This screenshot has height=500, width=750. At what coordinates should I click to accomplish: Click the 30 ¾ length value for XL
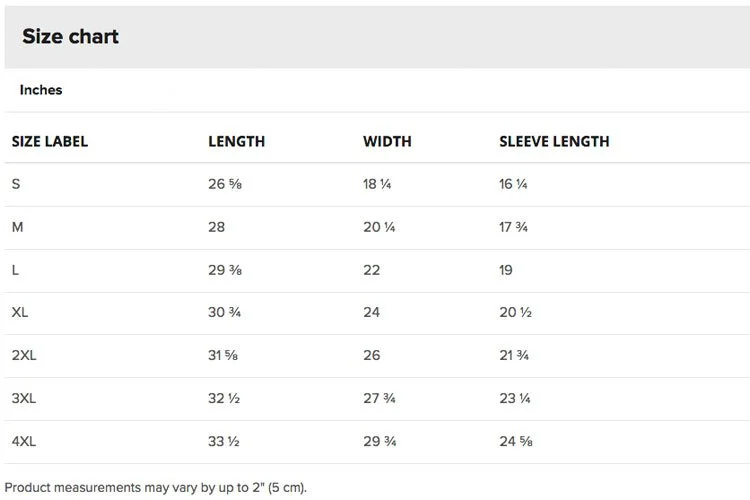pos(224,312)
